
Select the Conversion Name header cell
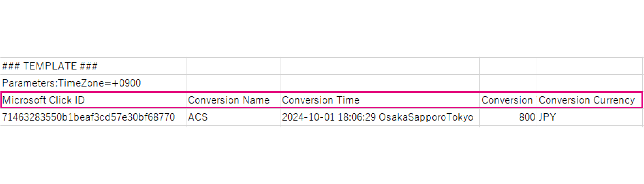click(x=233, y=100)
